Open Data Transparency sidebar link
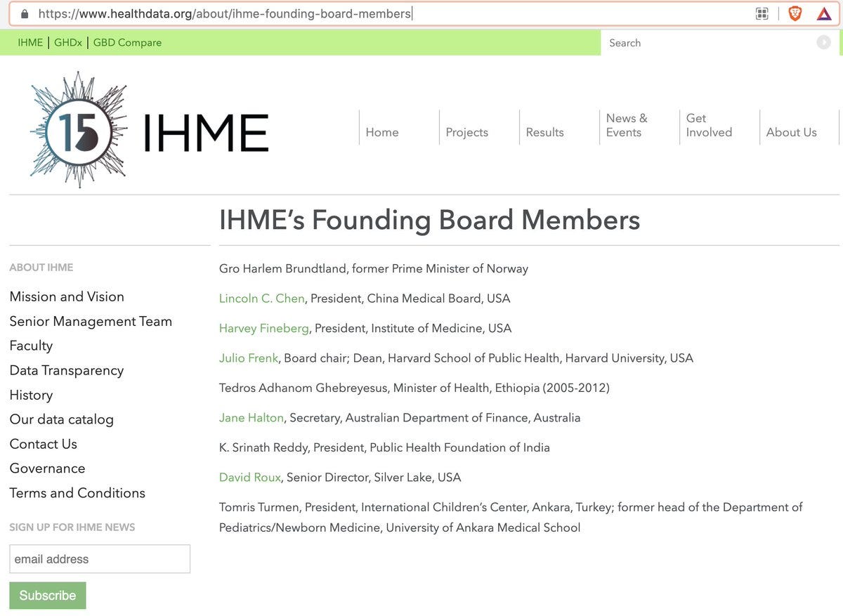The image size is (843, 616). [67, 370]
